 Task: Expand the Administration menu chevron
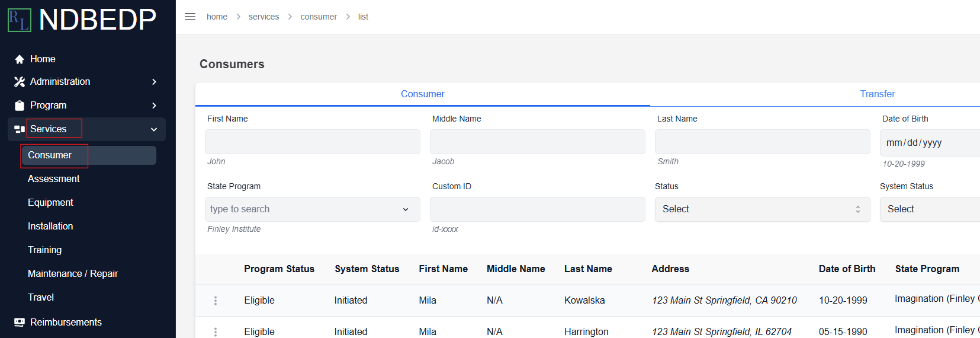click(154, 82)
